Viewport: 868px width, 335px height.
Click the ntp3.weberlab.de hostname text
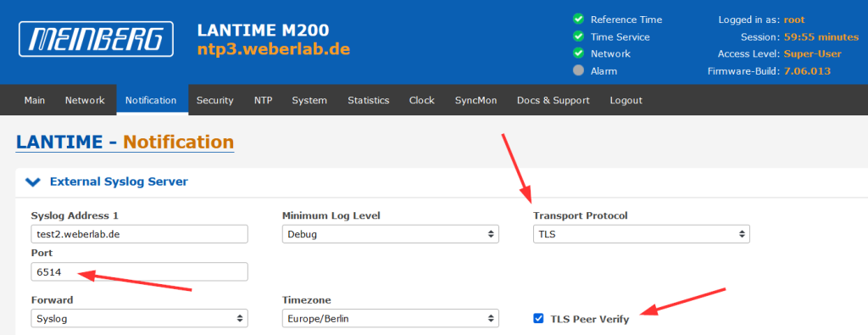pos(274,48)
